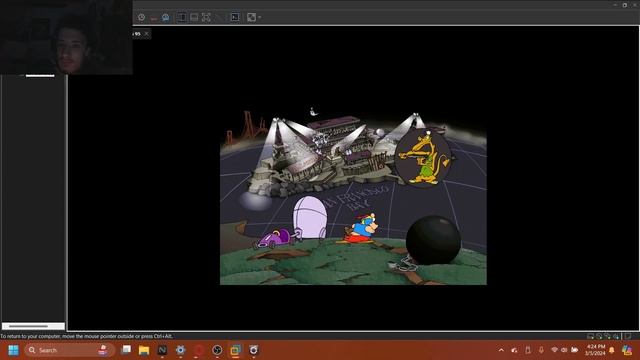Expand the stretch guest dropdown arrow
Image resolution: width=640 pixels, height=360 pixels.
[260, 18]
